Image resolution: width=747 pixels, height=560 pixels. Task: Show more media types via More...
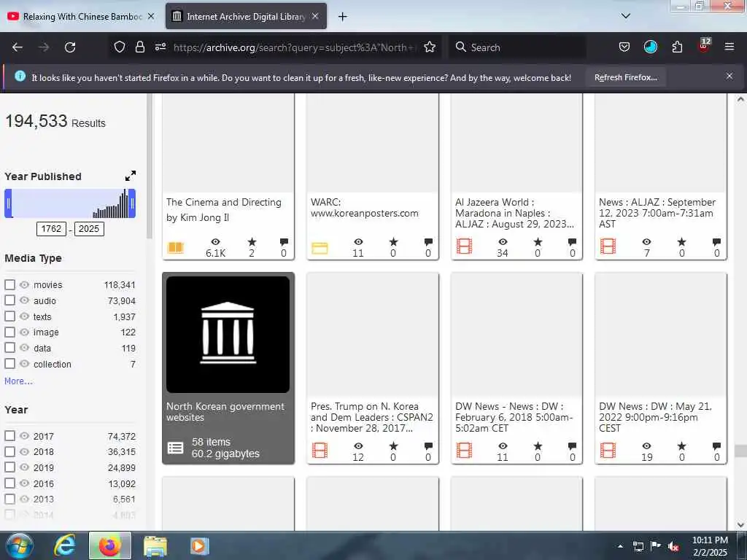(x=18, y=381)
